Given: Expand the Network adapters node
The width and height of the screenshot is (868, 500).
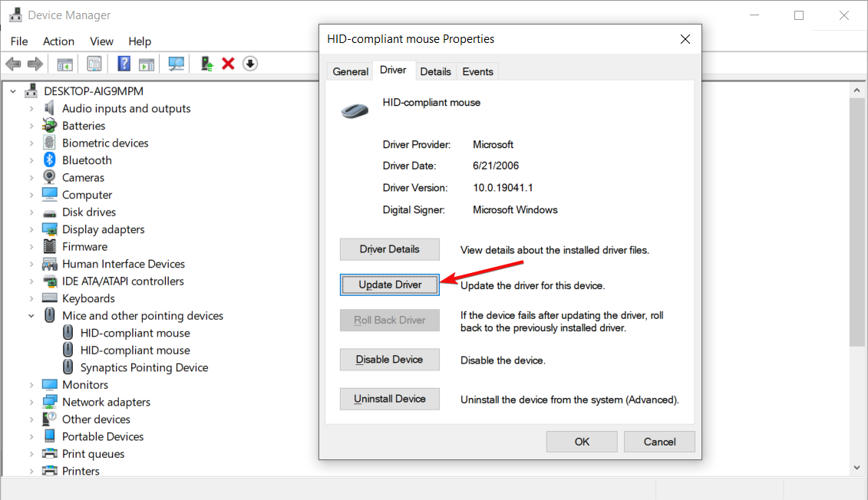Looking at the screenshot, I should tap(31, 402).
